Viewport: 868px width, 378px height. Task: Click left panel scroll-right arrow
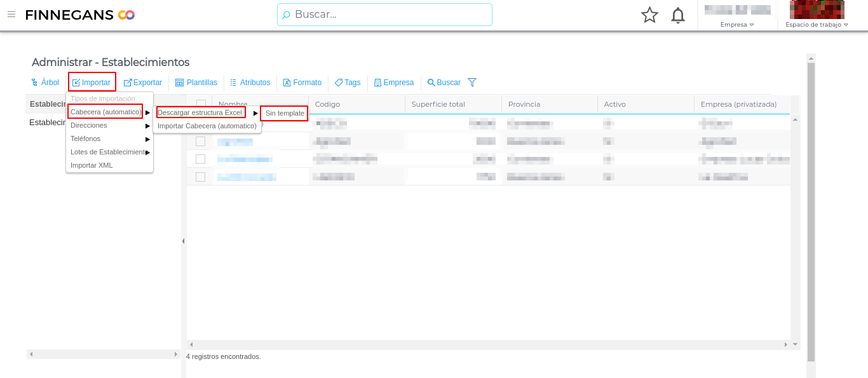pyautogui.click(x=176, y=354)
